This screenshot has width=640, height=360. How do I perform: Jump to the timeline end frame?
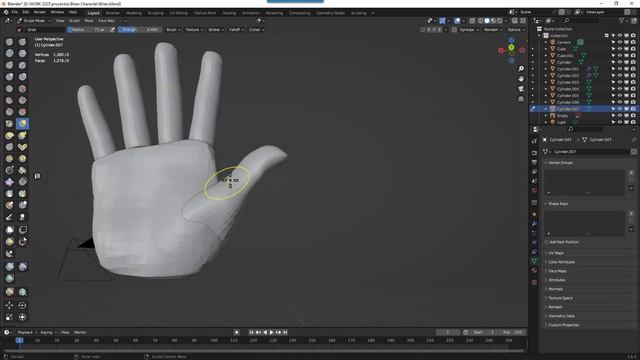[x=285, y=332]
